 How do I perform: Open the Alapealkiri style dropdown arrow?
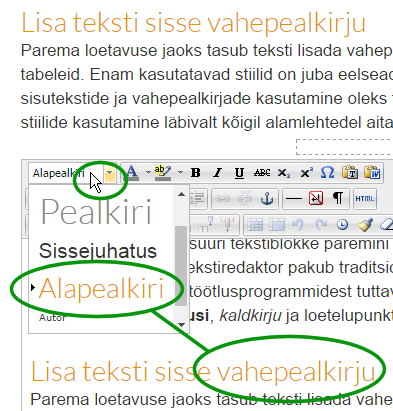pyautogui.click(x=110, y=173)
